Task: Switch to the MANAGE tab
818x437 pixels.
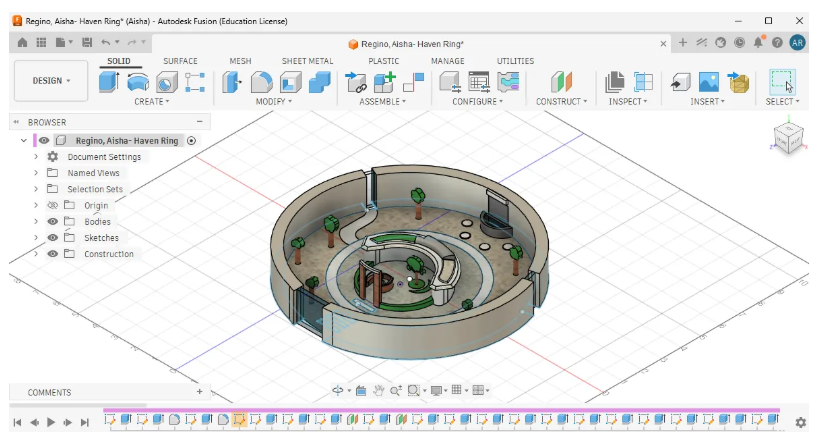Action: pos(448,61)
